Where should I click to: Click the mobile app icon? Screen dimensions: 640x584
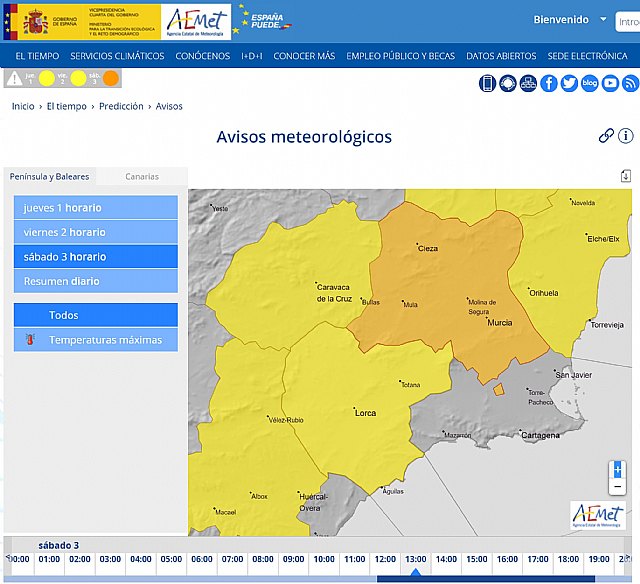tap(488, 83)
